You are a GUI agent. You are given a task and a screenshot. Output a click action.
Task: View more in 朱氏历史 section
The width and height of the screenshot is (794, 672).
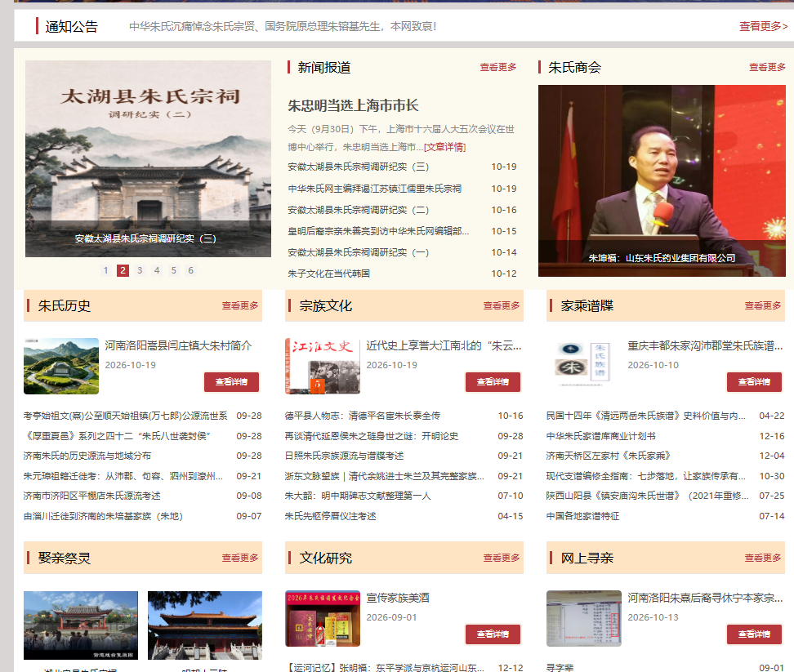(x=240, y=305)
